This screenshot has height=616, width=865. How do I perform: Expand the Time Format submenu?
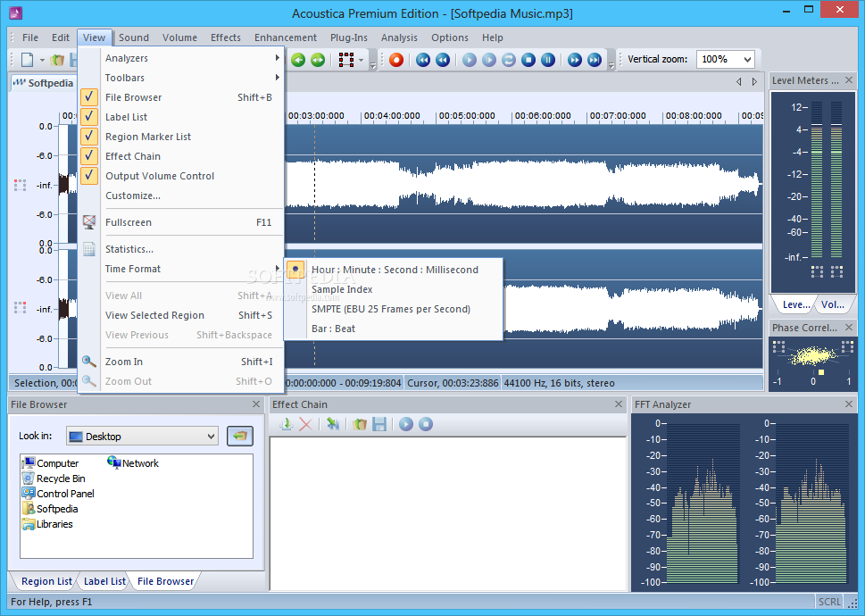pyautogui.click(x=181, y=269)
